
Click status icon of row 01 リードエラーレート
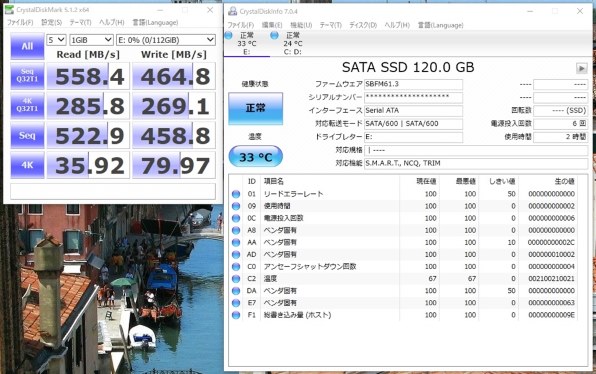pyautogui.click(x=236, y=194)
